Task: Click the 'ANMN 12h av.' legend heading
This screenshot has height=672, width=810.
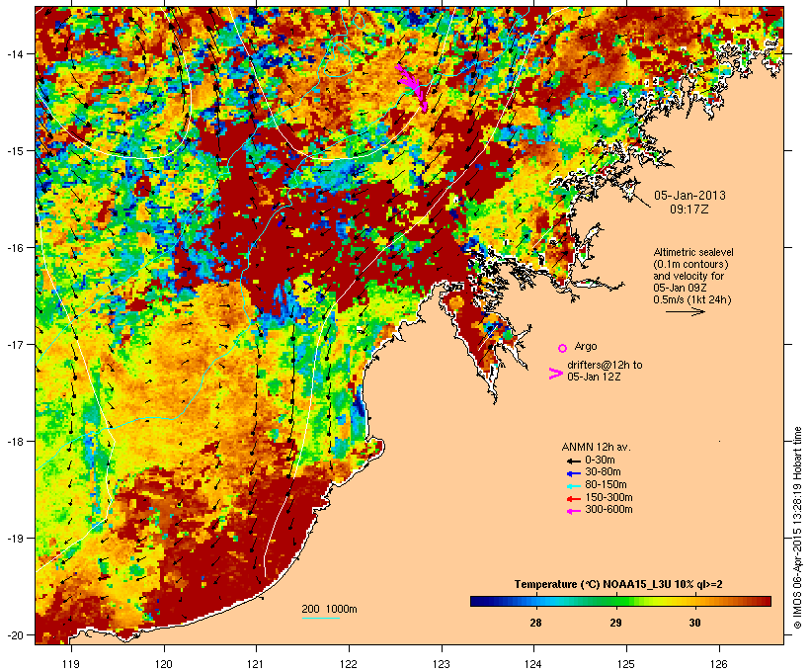Action: click(596, 447)
